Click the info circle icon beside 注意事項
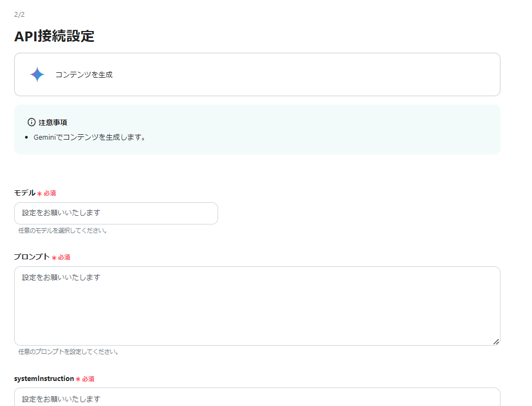 (30, 122)
